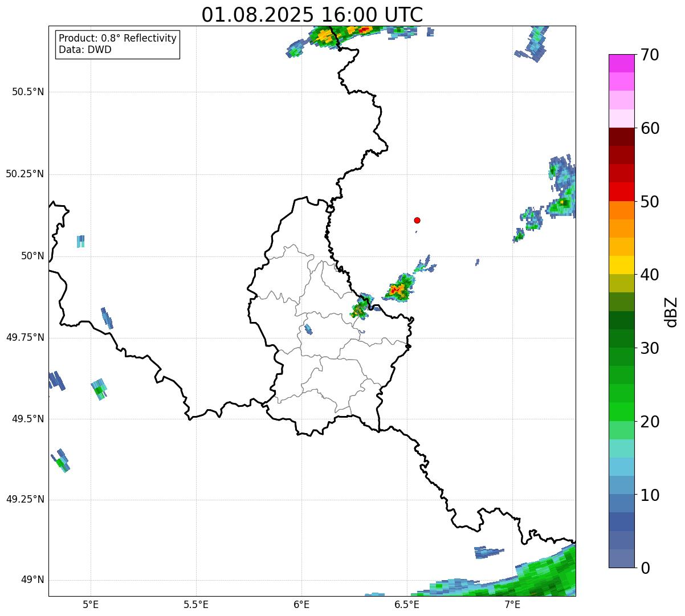Image resolution: width=685 pixels, height=616 pixels.
Task: Click the dBZ colorbar axis label
Action: click(672, 311)
